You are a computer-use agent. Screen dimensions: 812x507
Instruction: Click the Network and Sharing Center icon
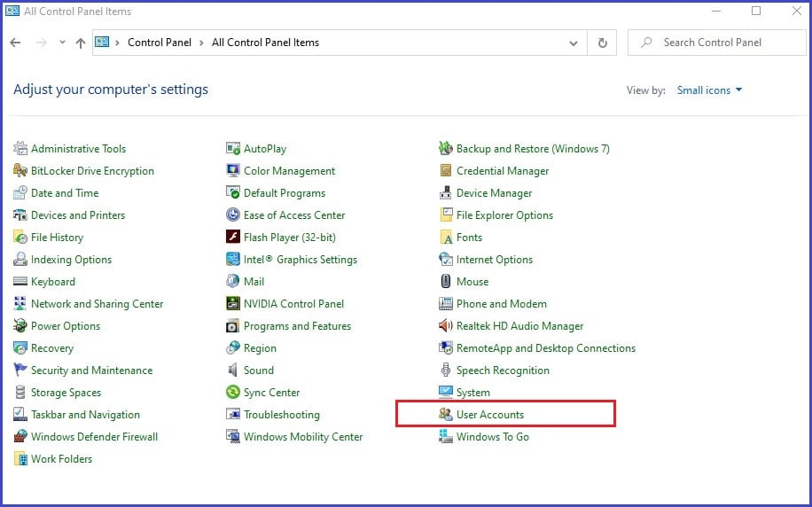click(x=20, y=304)
